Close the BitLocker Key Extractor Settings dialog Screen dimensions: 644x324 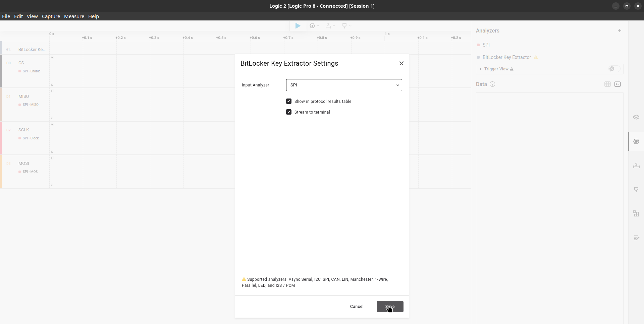pyautogui.click(x=401, y=63)
